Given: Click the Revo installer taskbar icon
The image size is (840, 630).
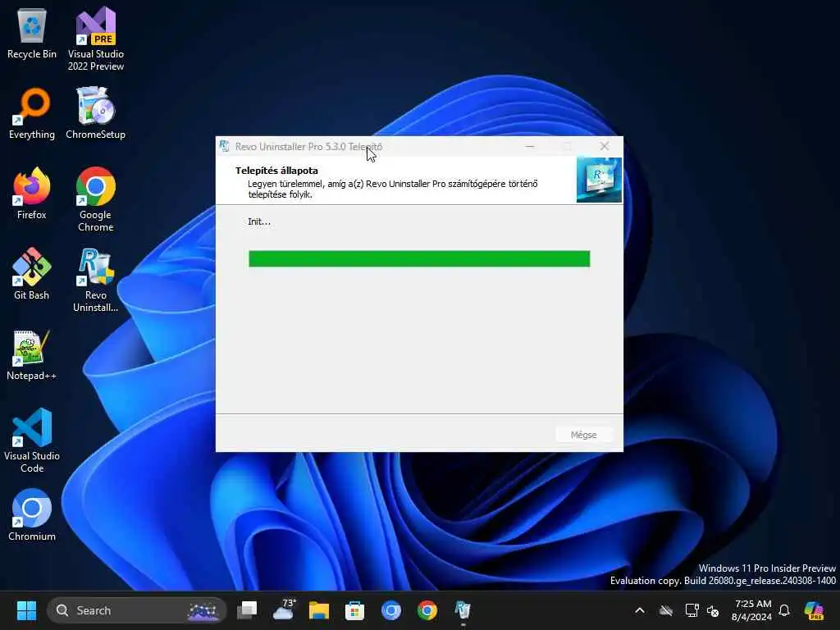Looking at the screenshot, I should click(463, 610).
